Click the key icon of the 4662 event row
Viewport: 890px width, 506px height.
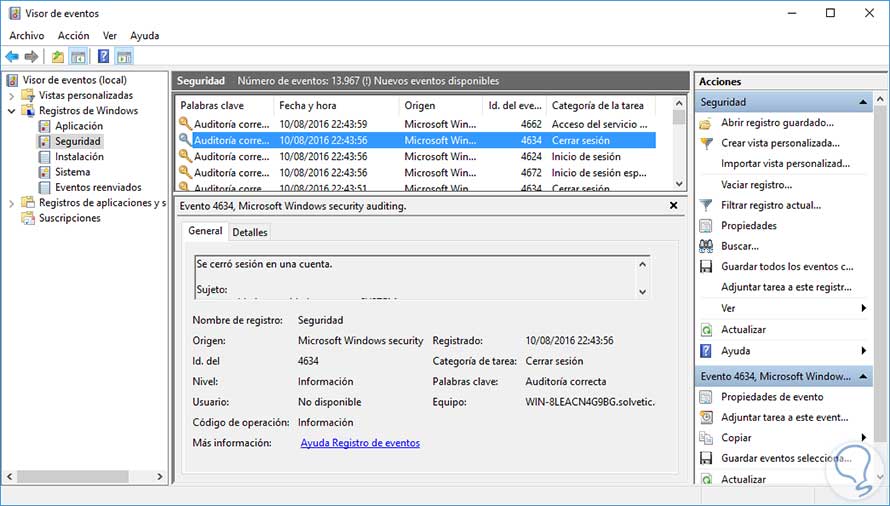pos(185,123)
